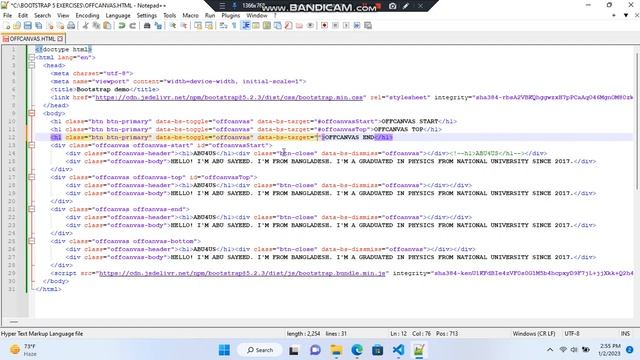Click the Zoom In toolbar icon
The width and height of the screenshot is (640, 360).
coord(173,25)
